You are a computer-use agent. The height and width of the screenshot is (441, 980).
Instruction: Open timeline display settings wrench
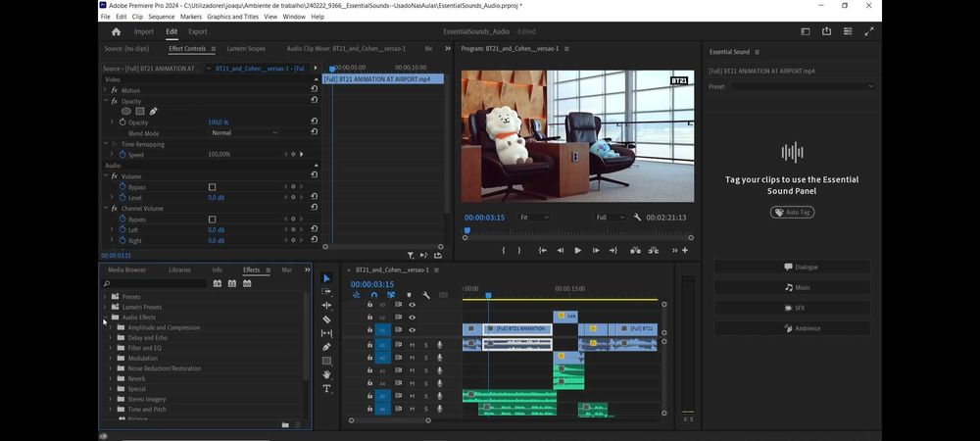point(426,295)
